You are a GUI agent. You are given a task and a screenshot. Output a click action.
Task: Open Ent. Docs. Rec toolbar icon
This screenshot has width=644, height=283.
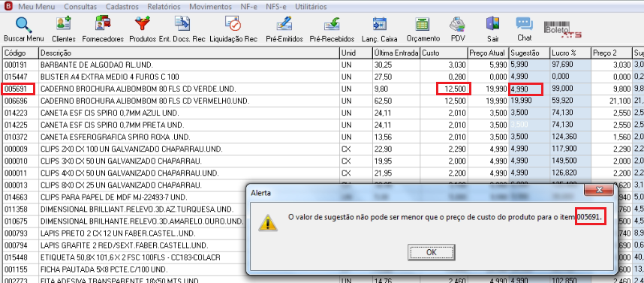click(x=182, y=24)
